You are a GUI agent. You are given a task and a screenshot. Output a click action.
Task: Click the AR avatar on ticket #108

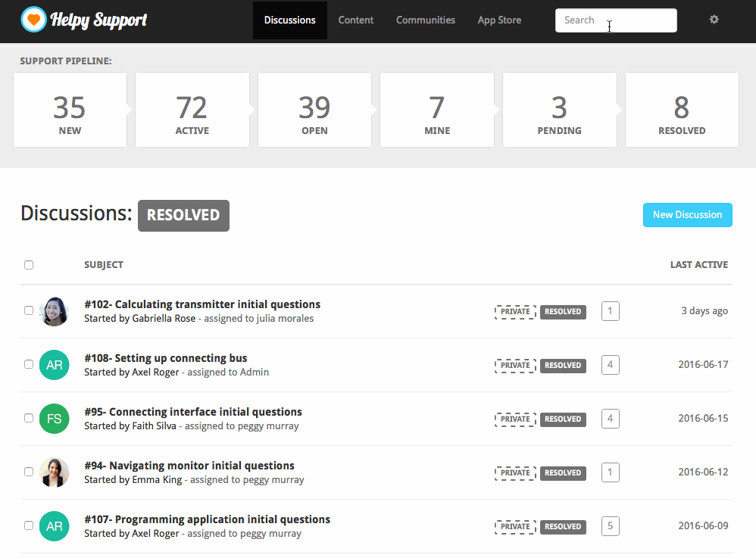coord(54,365)
